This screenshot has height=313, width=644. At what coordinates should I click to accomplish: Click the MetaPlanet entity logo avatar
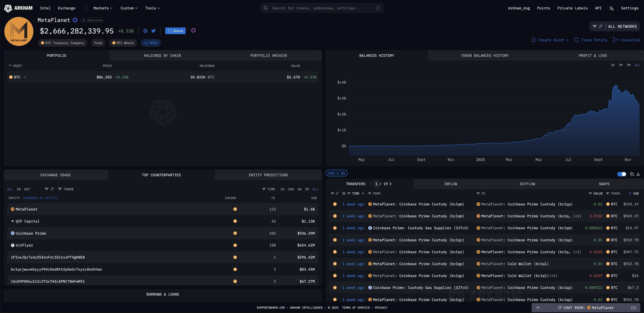(x=19, y=31)
